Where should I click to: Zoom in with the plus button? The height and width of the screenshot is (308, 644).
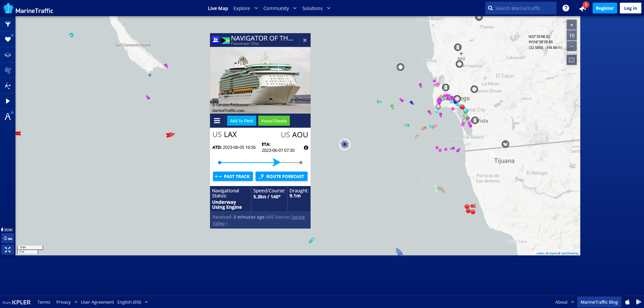point(572,25)
